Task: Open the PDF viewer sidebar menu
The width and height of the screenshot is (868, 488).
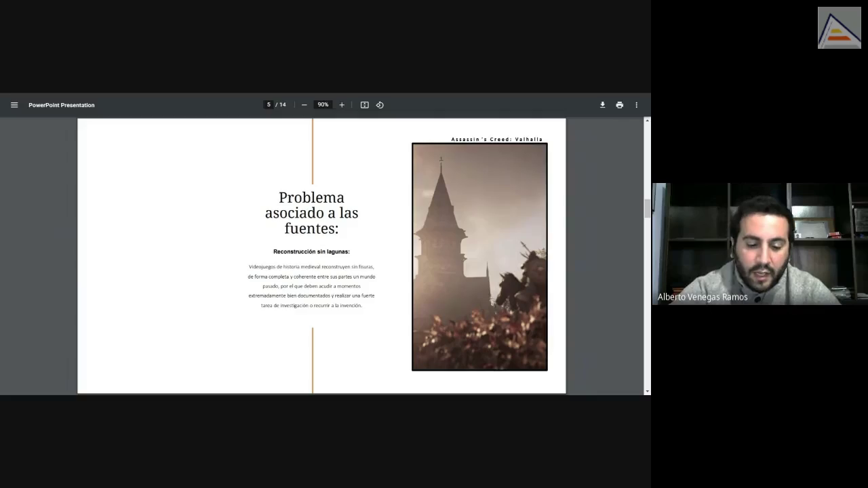Action: pos(14,105)
